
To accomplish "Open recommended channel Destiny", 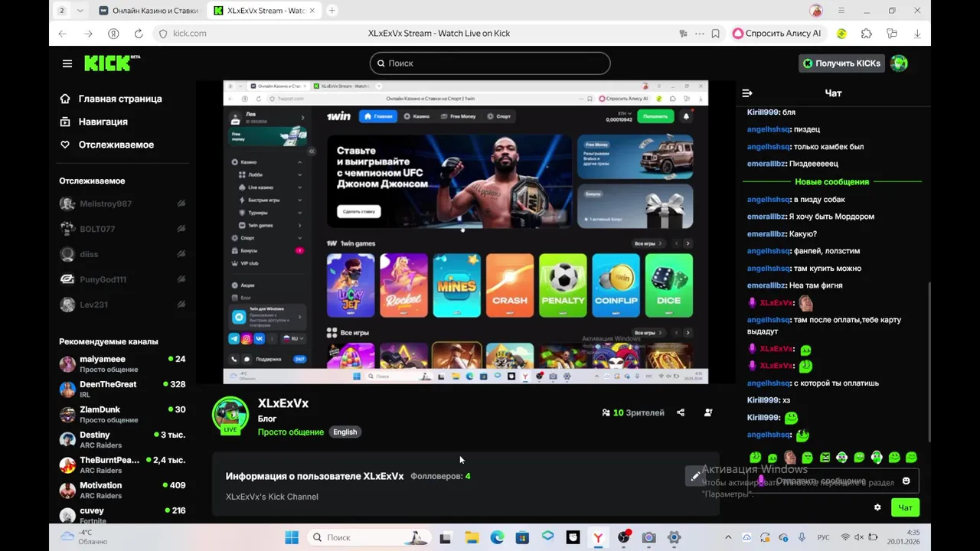I will 122,439.
